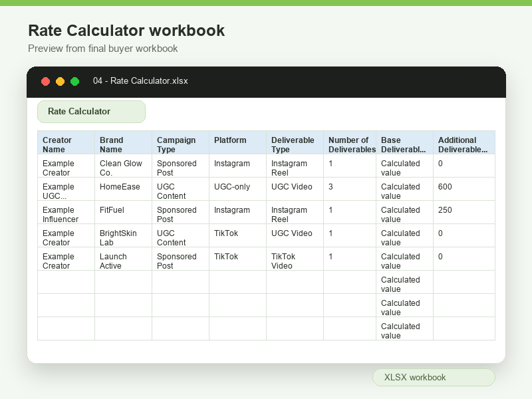Click the TikTok Video deliverable cell
This screenshot has width=532, height=399.
(x=295, y=259)
